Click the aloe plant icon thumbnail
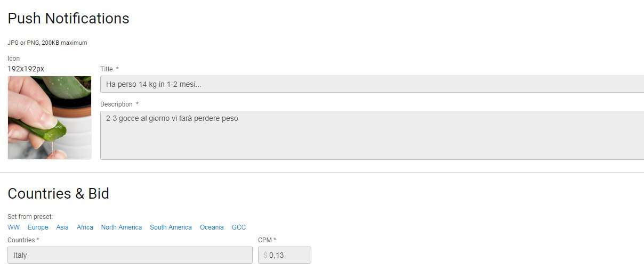Screen dimensions: 644x270 (50, 118)
